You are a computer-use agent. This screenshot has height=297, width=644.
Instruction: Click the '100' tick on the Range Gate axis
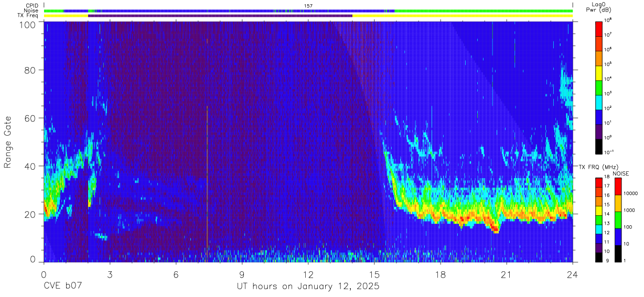(29, 25)
